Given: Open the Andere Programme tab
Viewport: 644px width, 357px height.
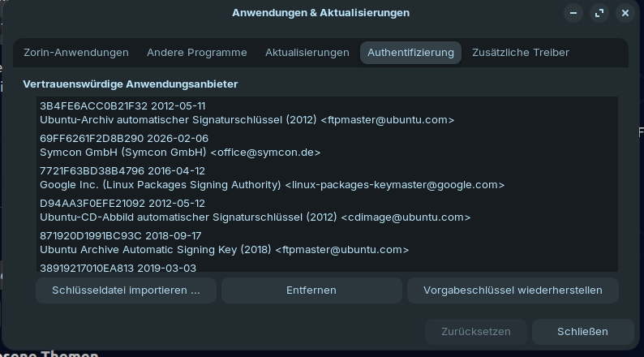Looking at the screenshot, I should (197, 53).
